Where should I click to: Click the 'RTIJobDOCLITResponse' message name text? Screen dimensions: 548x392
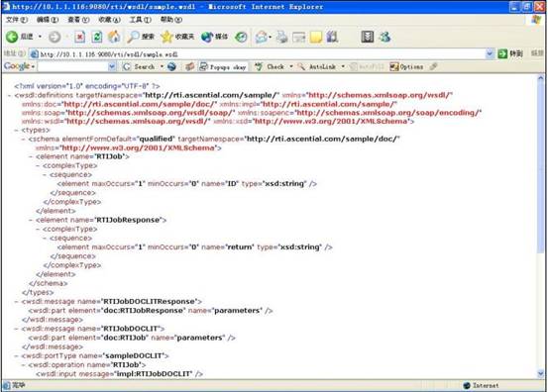(x=149, y=302)
